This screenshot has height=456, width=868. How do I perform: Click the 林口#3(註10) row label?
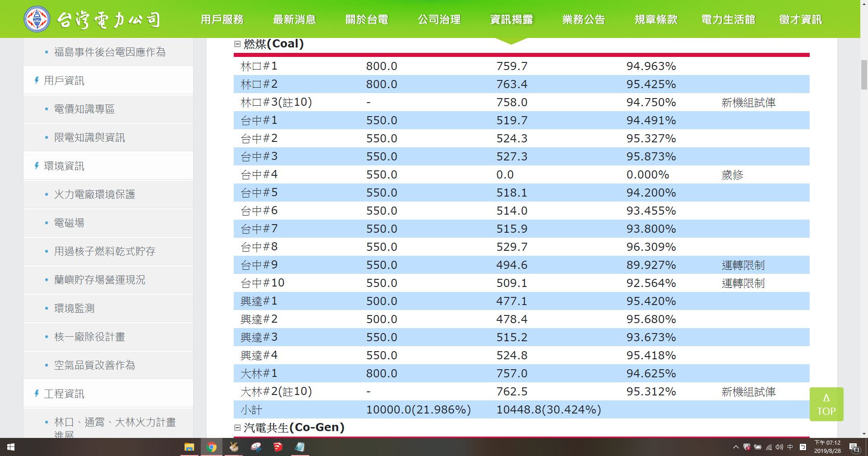(x=276, y=102)
